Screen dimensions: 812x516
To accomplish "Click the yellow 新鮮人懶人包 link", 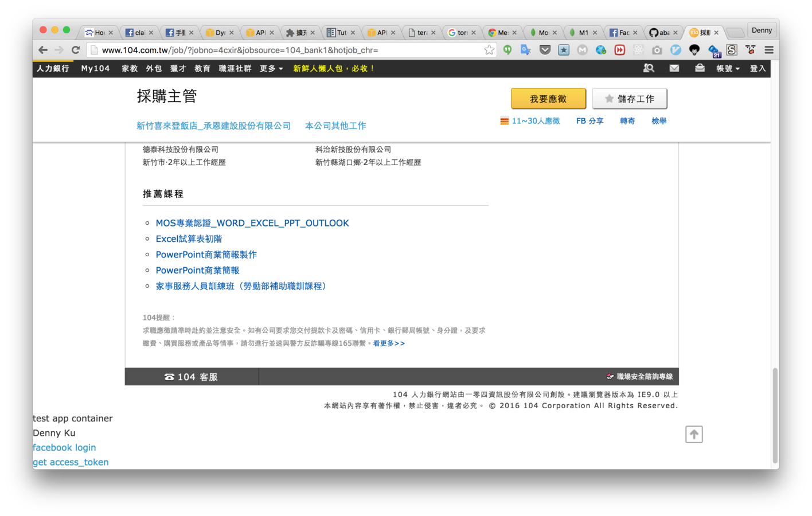I will (x=334, y=68).
